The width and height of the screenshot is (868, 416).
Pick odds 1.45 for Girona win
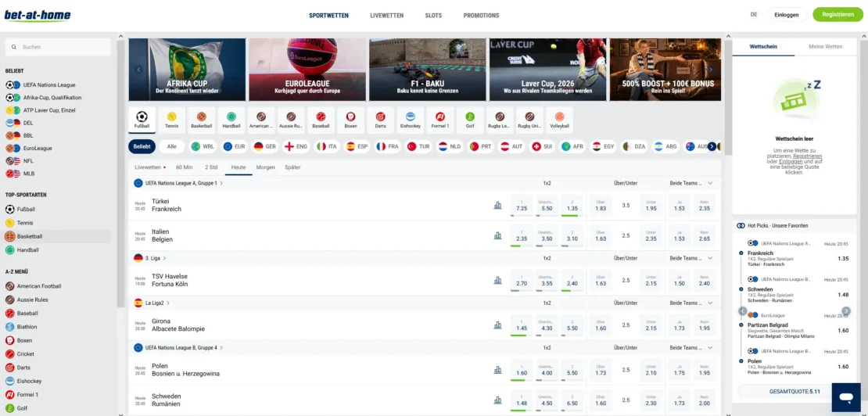pyautogui.click(x=522, y=325)
